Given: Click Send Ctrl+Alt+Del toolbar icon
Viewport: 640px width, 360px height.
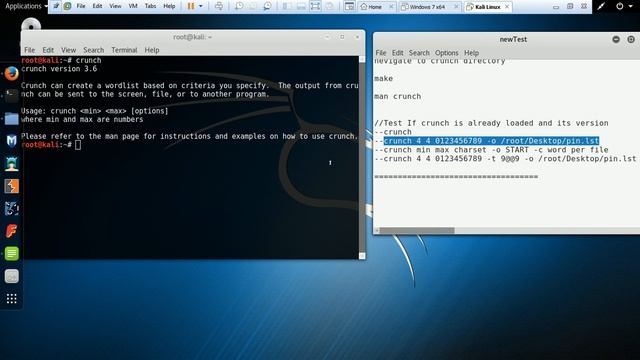Looking at the screenshot, I should tap(219, 6).
